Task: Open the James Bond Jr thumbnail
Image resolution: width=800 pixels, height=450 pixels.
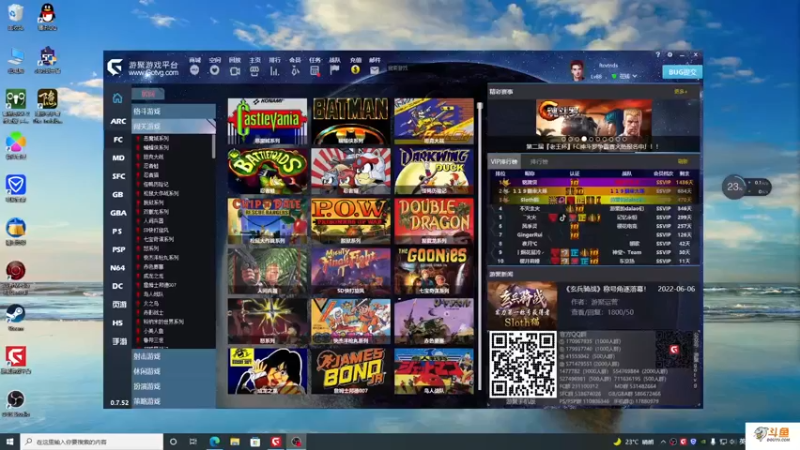Action: [351, 371]
